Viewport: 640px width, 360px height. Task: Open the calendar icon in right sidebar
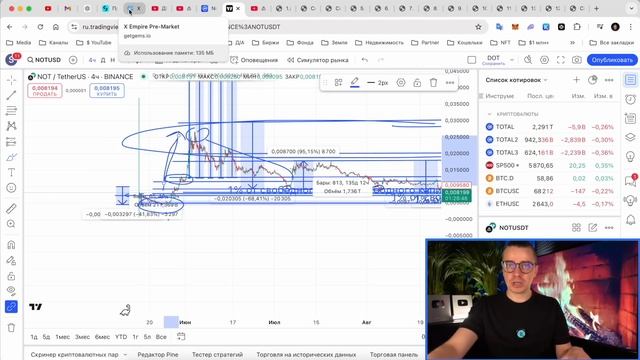(x=630, y=118)
